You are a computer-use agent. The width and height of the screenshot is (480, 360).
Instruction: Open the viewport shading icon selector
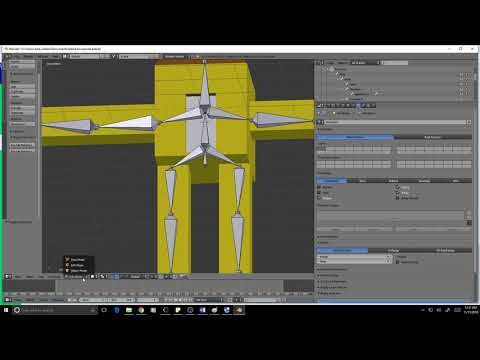(x=94, y=277)
